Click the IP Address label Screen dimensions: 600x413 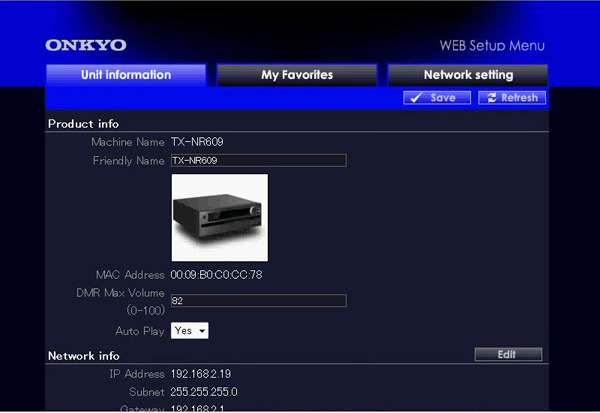tap(137, 374)
